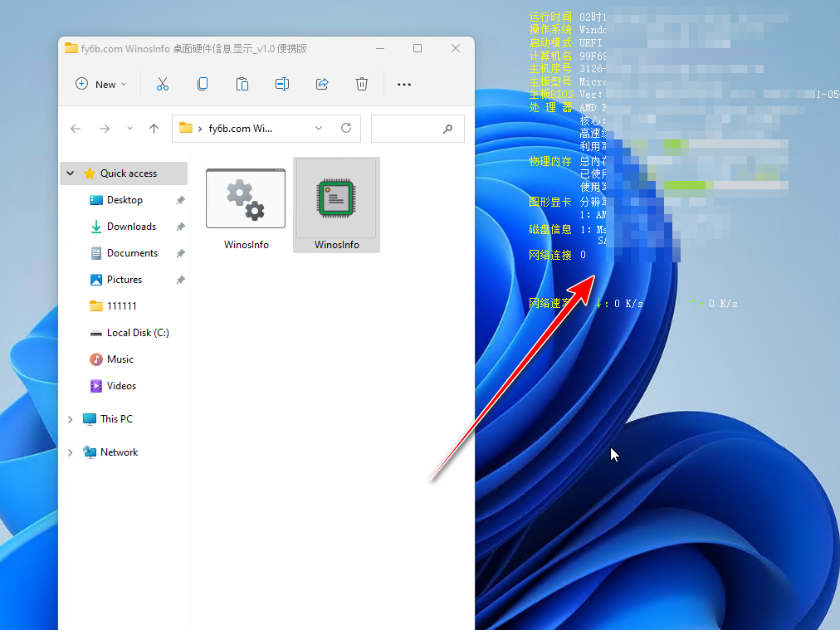Click the Rename icon in toolbar

(x=281, y=84)
